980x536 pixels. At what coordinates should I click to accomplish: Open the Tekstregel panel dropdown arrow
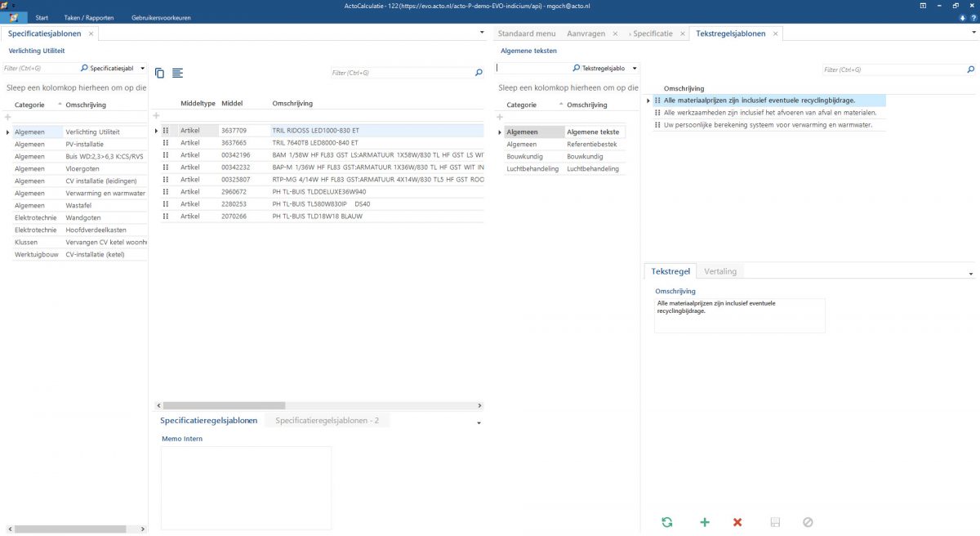tap(971, 273)
